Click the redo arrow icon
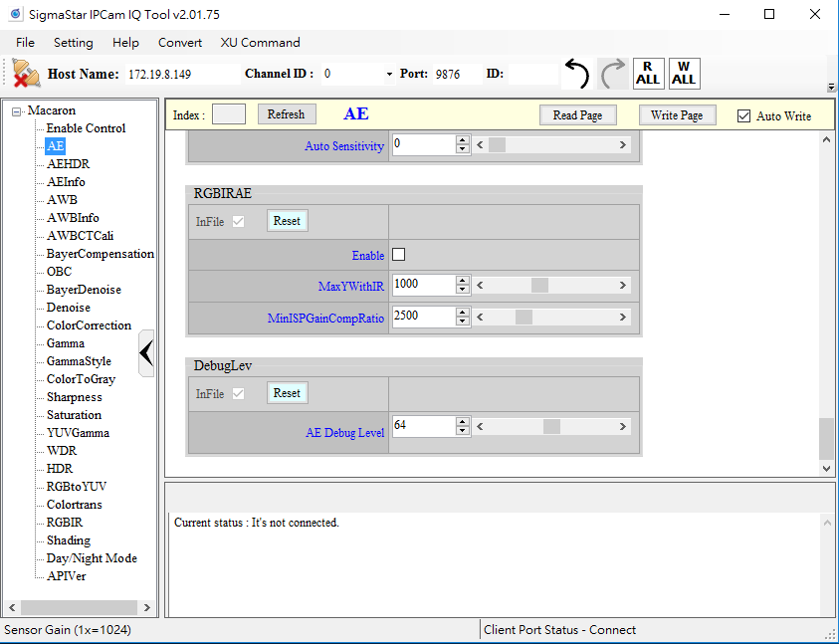The width and height of the screenshot is (839, 644). click(x=613, y=74)
